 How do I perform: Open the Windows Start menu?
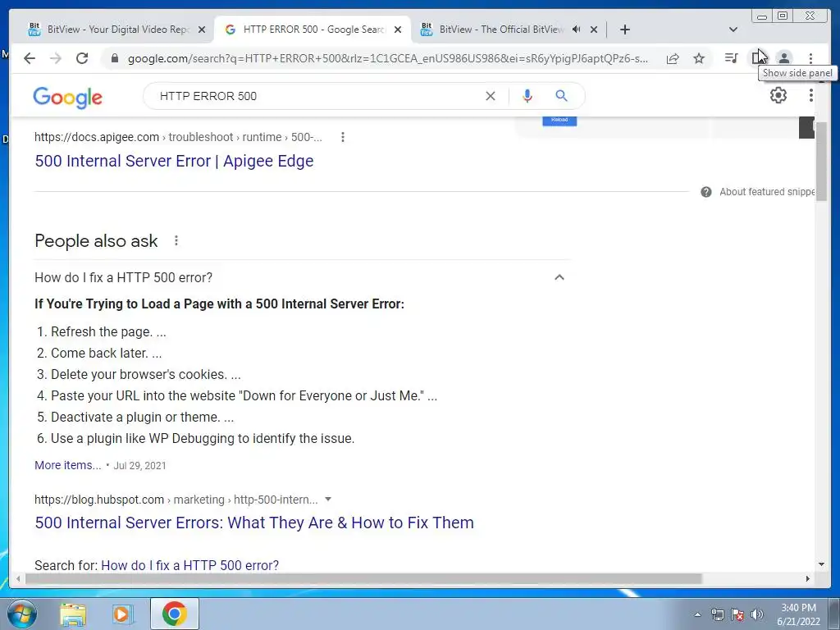click(21, 614)
